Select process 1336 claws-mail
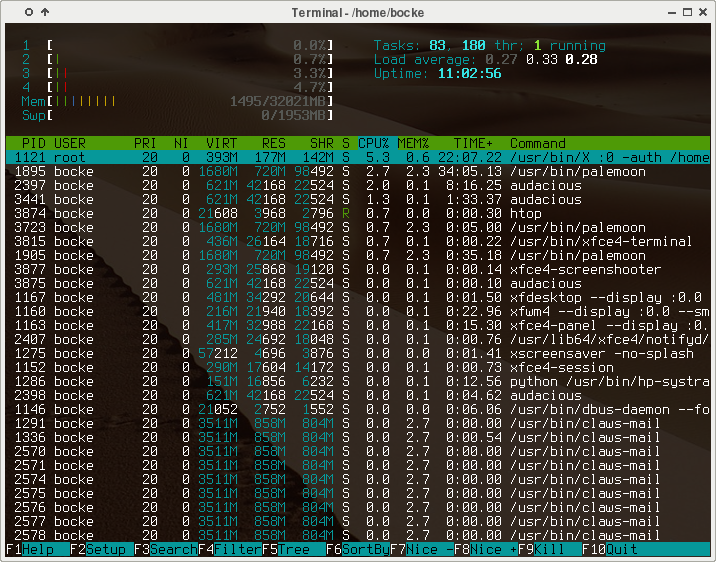The height and width of the screenshot is (562, 716). [x=358, y=437]
